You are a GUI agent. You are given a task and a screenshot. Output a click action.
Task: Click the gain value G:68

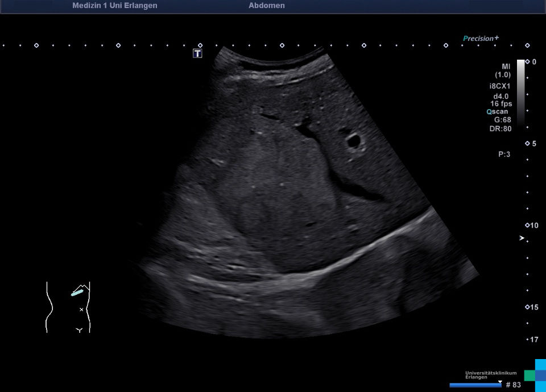tap(502, 120)
